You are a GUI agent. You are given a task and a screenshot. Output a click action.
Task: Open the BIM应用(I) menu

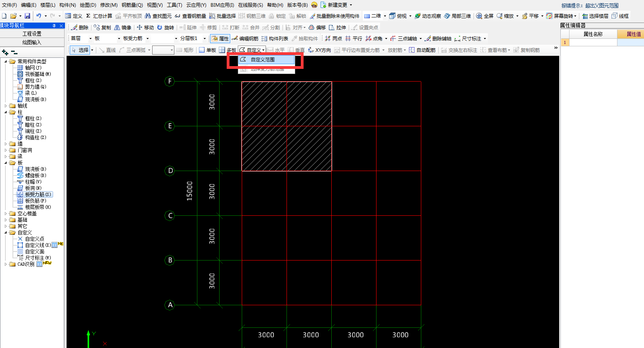point(222,5)
